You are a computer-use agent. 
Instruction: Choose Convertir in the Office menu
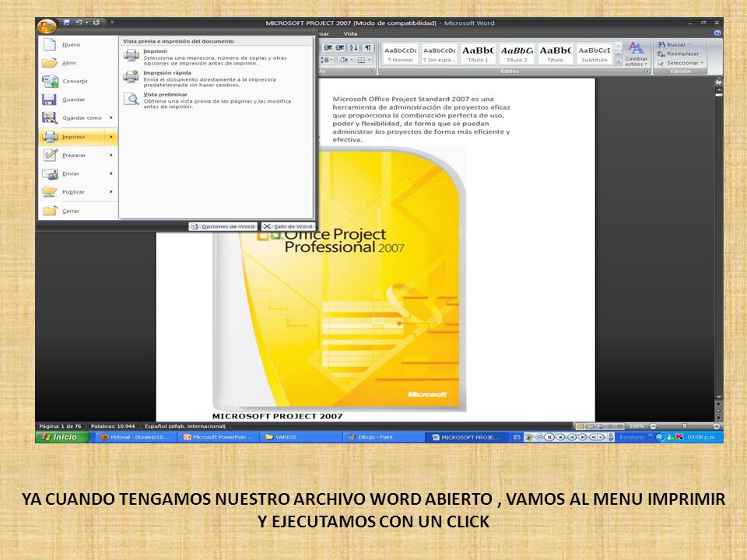click(x=78, y=81)
